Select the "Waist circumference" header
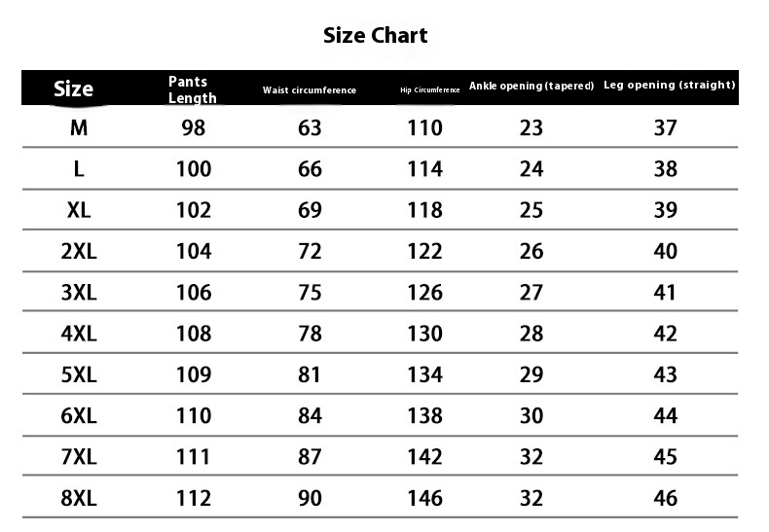The height and width of the screenshot is (532, 769). tap(310, 90)
